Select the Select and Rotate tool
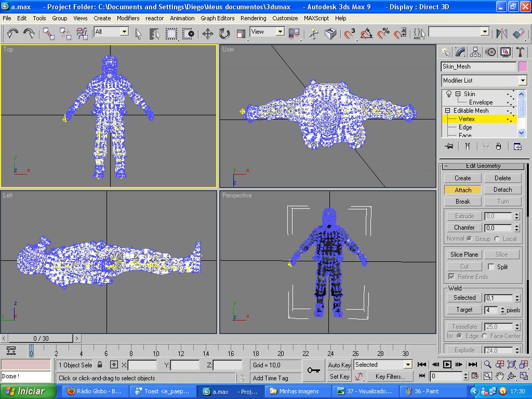The image size is (532, 399). (x=224, y=34)
